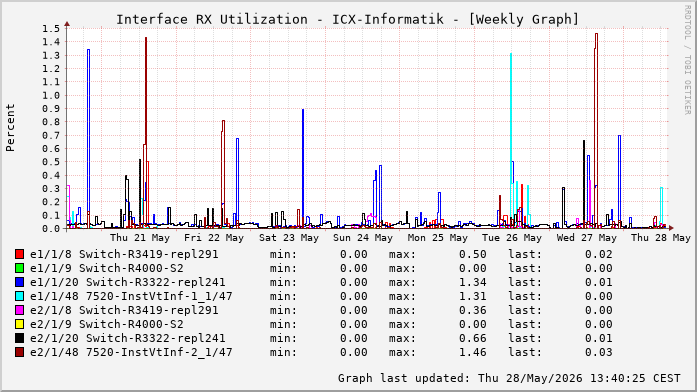
Task: Click the green e1/1/9 legend swatch
Action: coord(19,268)
